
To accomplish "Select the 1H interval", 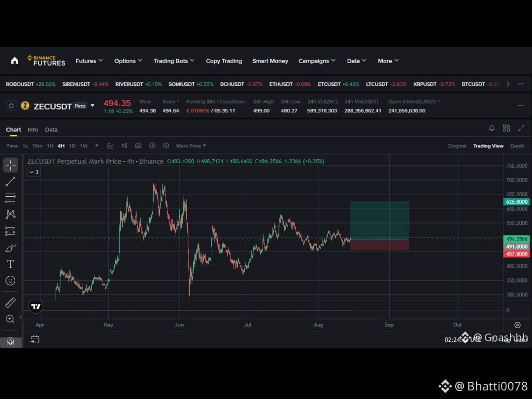I will point(50,146).
